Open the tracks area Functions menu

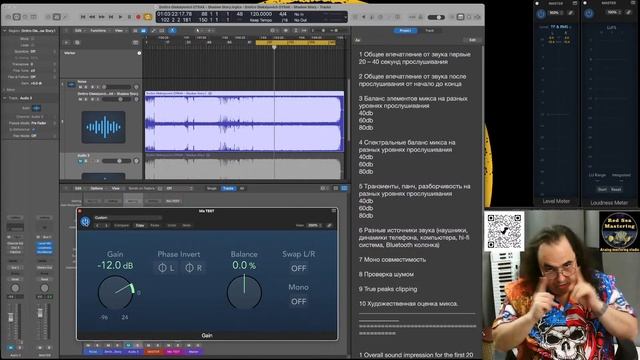pos(99,31)
